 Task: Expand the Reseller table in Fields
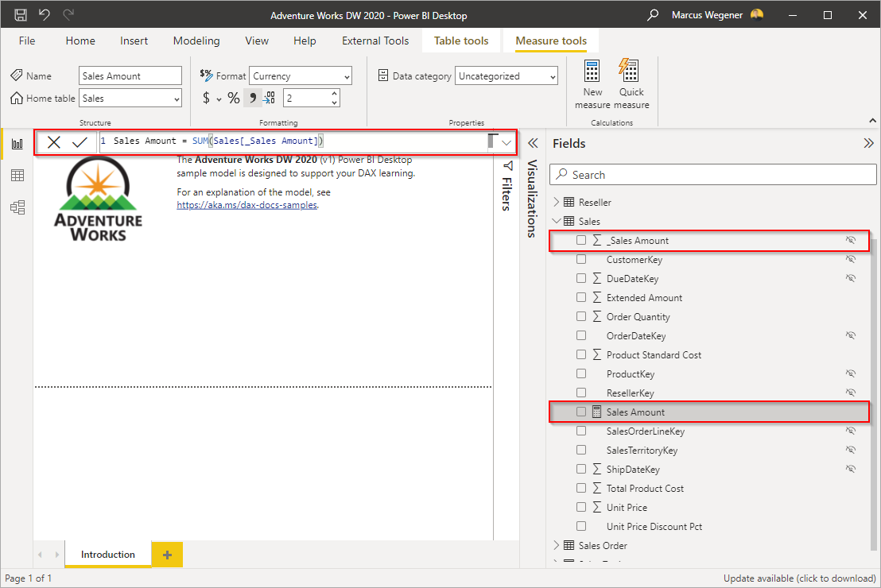point(557,202)
